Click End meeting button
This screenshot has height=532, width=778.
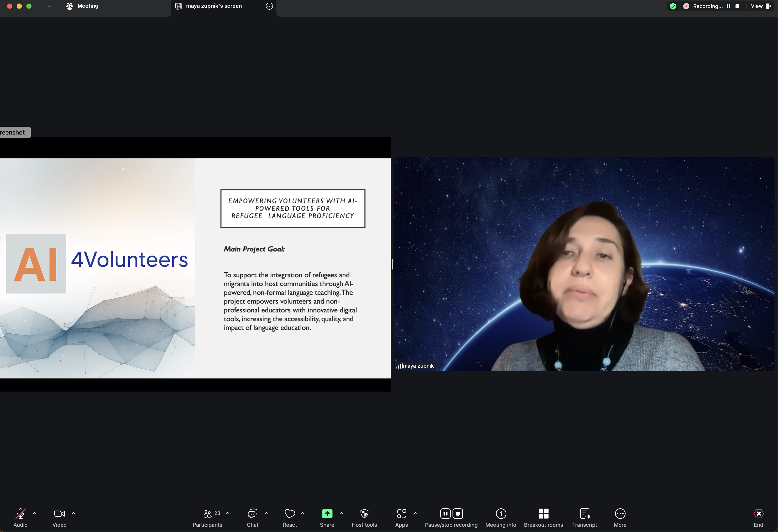point(758,517)
